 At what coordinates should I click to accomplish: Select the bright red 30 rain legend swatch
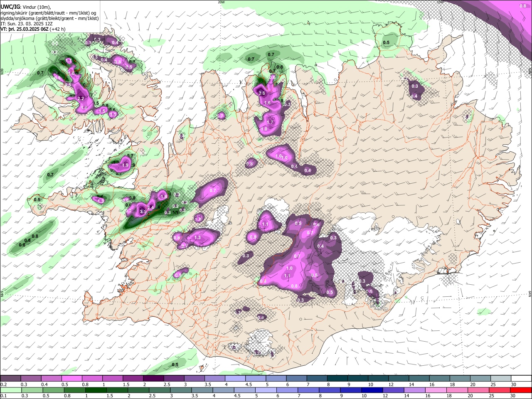click(521, 390)
